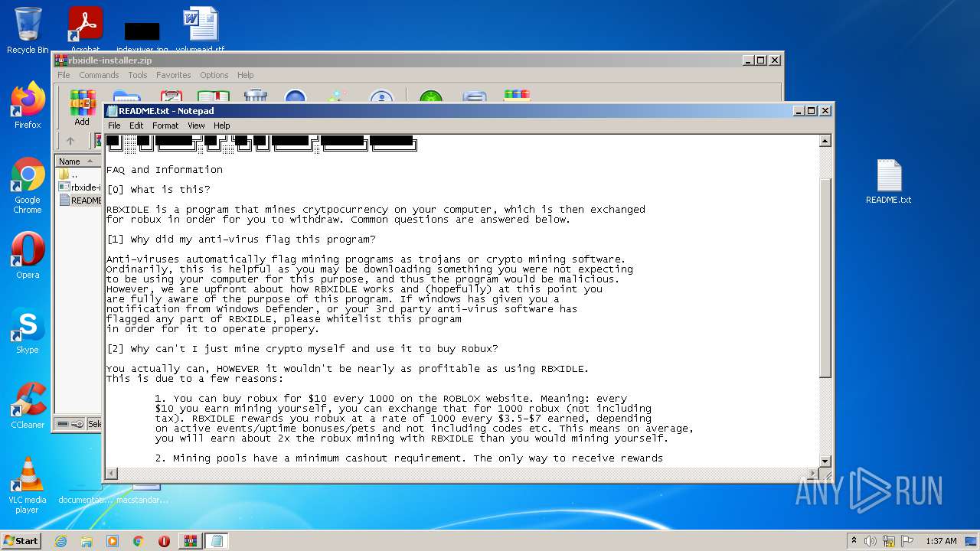Open WinRAR File menu
The image size is (980, 551).
[64, 75]
